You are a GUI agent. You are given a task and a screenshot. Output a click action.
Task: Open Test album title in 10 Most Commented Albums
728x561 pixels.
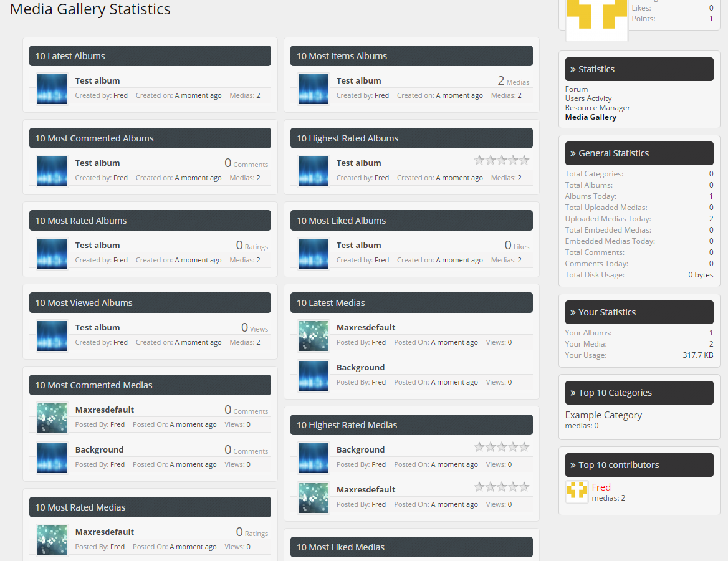tap(97, 163)
